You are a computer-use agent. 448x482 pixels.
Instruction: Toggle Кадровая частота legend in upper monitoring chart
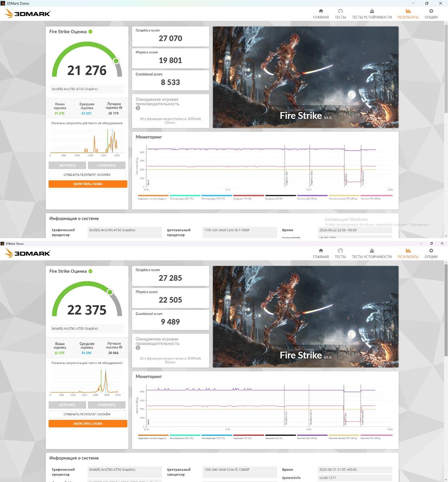(153, 197)
